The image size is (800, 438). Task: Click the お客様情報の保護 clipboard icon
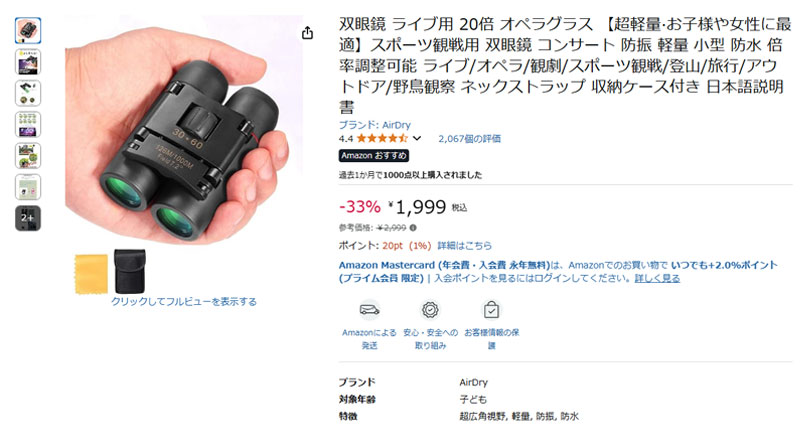491,310
